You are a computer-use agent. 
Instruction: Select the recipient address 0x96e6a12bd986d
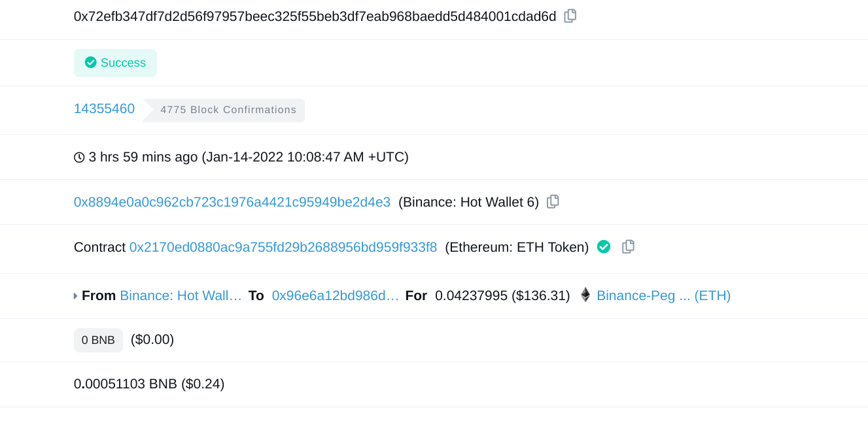336,296
